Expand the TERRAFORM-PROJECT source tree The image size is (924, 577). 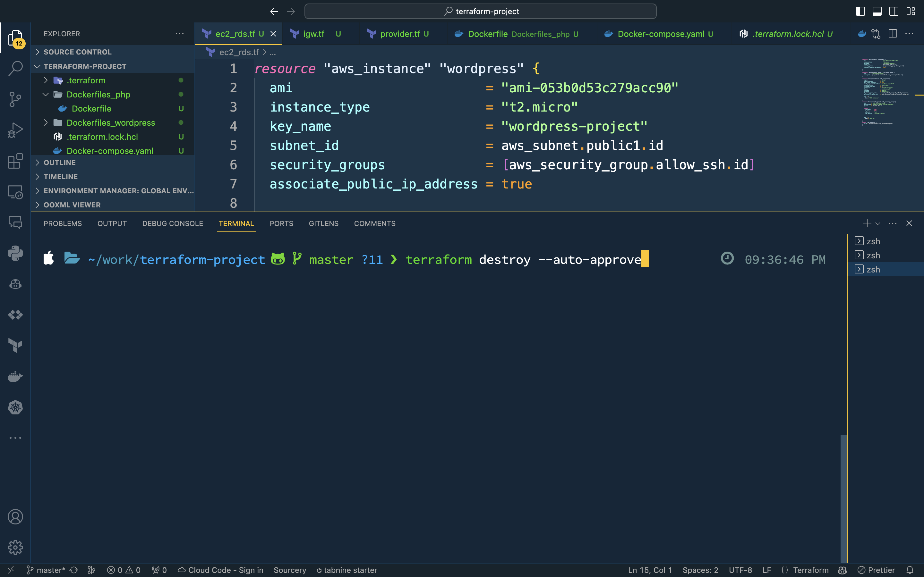coord(37,66)
